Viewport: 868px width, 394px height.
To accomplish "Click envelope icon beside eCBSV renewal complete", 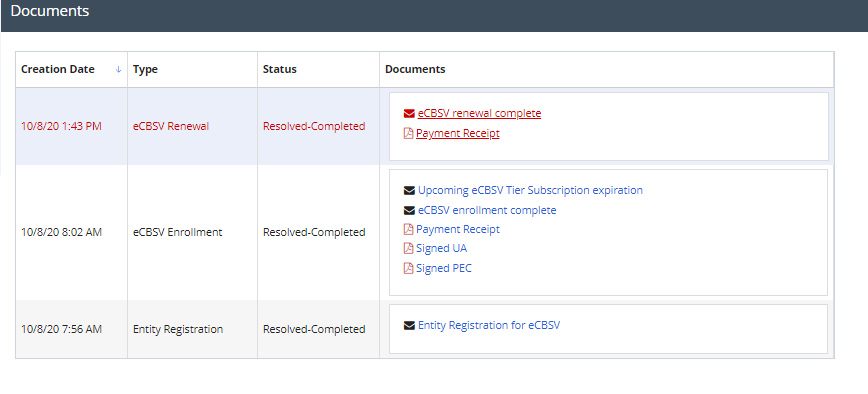I will pos(409,113).
